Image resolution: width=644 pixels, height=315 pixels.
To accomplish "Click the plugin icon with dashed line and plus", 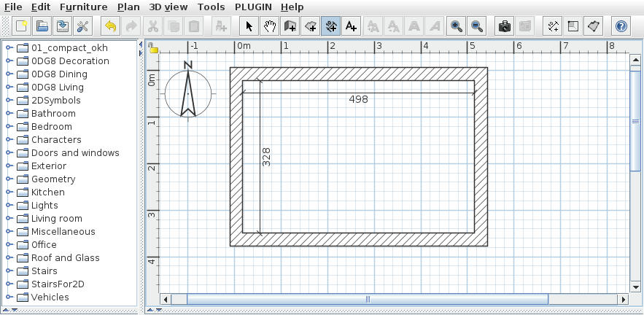I will (553, 27).
